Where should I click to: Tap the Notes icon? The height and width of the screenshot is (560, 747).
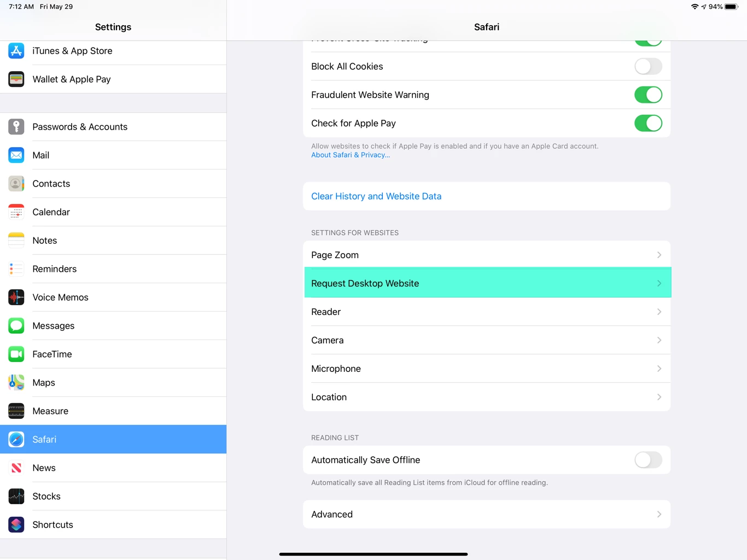click(x=16, y=241)
